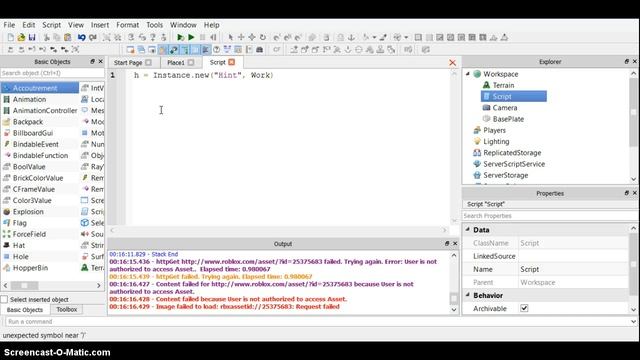
Task: Click the Search Properties input field
Action: [550, 216]
